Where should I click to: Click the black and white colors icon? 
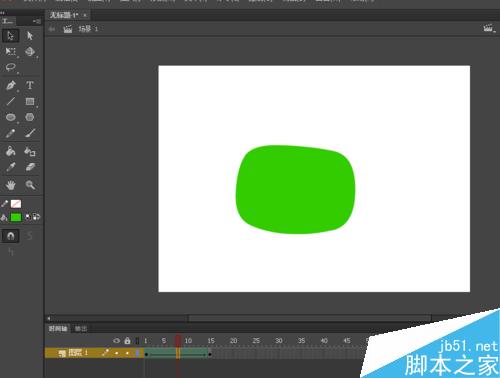click(x=29, y=217)
